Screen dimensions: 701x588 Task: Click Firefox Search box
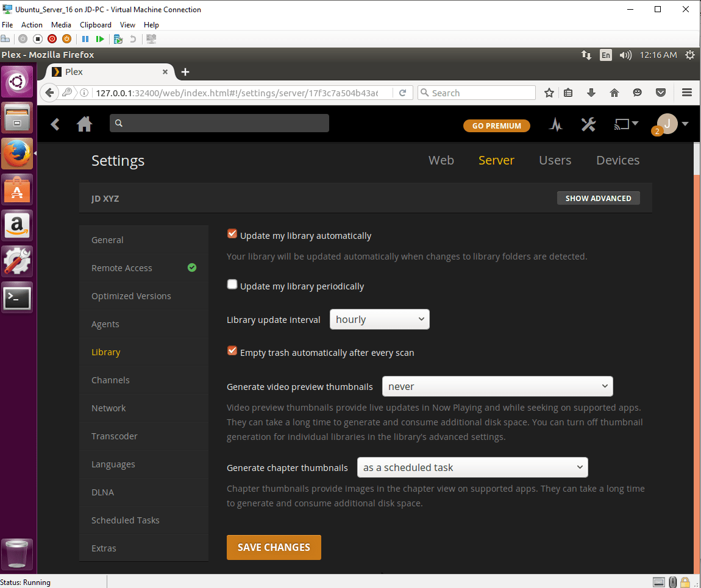tap(477, 93)
